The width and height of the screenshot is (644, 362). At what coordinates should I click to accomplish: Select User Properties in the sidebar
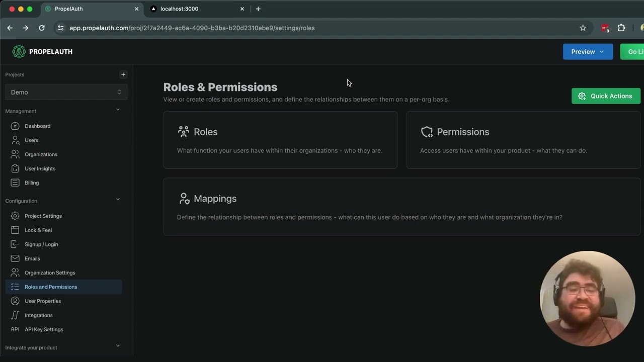[x=63, y=301]
